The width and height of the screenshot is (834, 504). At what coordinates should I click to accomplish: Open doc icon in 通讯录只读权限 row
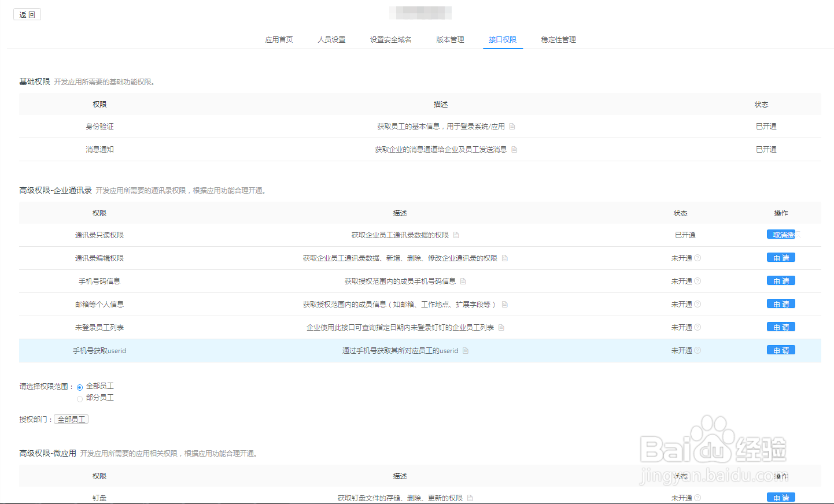(456, 235)
